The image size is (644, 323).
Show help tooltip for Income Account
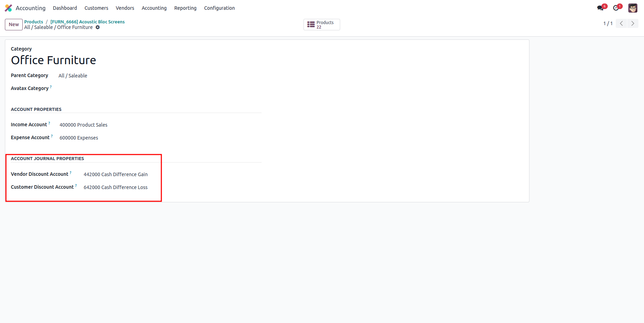49,123
